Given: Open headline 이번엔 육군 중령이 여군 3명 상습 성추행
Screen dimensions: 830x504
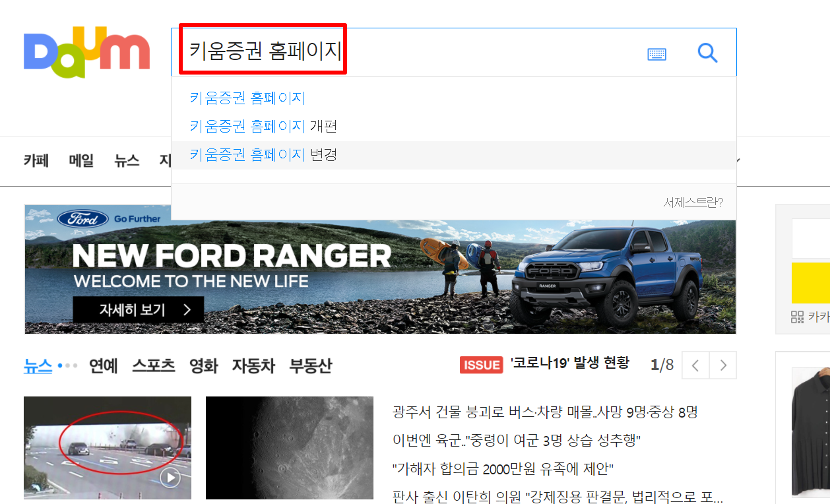Looking at the screenshot, I should [x=517, y=440].
